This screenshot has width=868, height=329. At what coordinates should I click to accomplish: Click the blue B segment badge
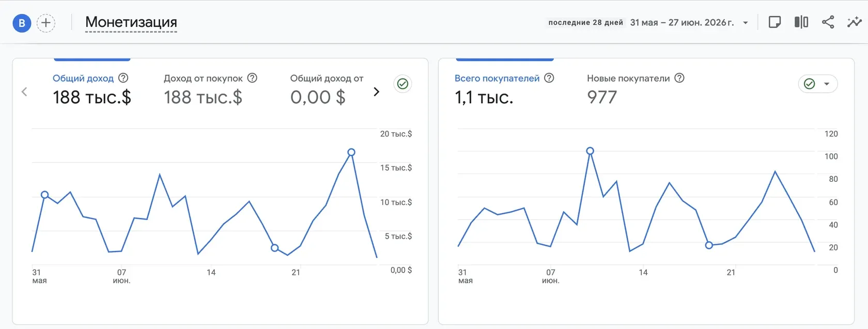pyautogui.click(x=22, y=23)
